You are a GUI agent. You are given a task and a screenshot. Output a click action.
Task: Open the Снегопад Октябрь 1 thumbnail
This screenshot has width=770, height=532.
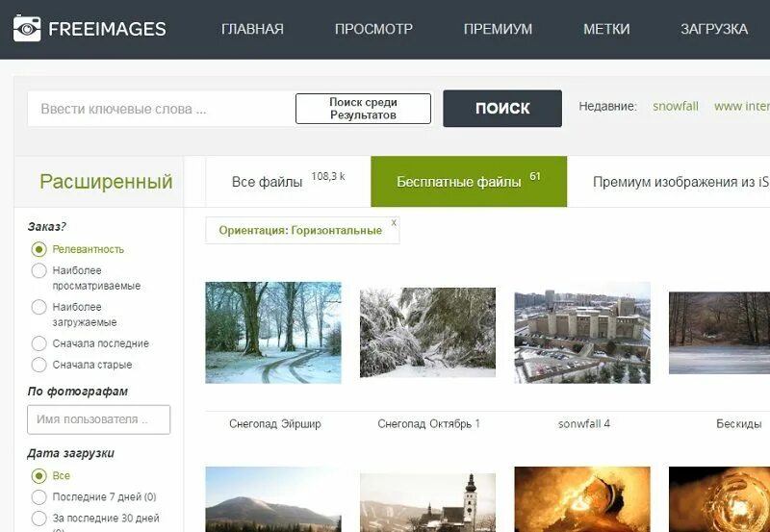point(427,332)
